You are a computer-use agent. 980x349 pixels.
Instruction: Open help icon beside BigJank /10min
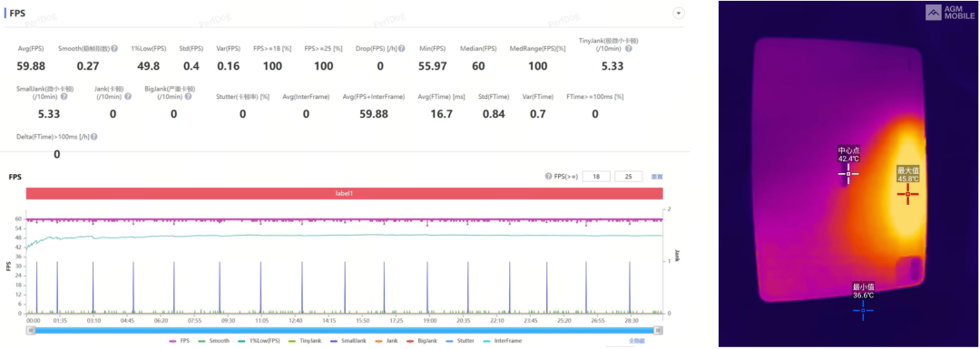188,97
